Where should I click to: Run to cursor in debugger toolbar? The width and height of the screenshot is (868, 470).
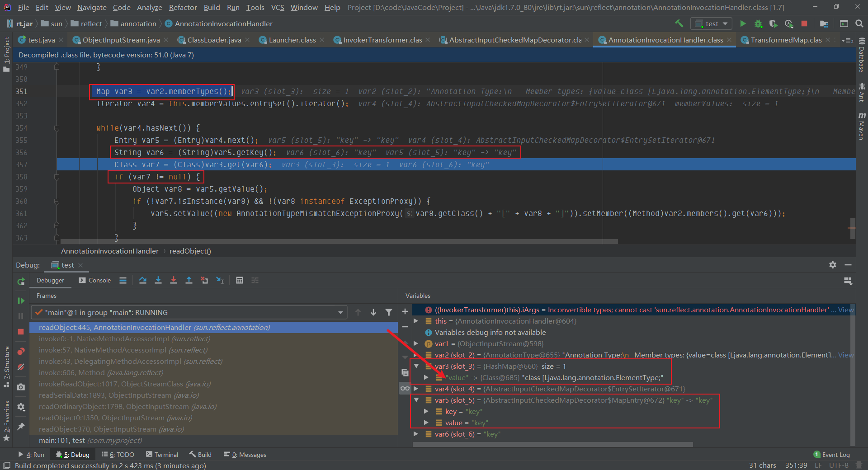220,280
